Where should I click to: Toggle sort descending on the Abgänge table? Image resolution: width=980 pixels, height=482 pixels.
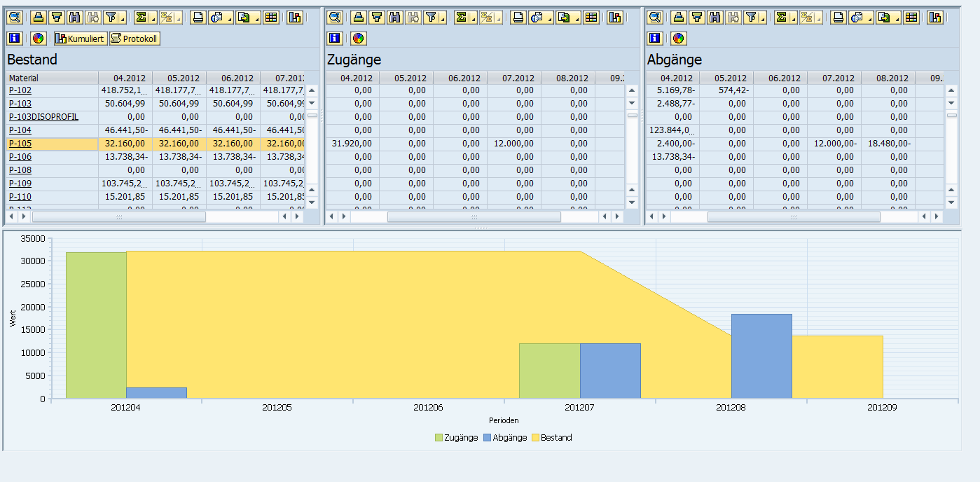point(698,18)
